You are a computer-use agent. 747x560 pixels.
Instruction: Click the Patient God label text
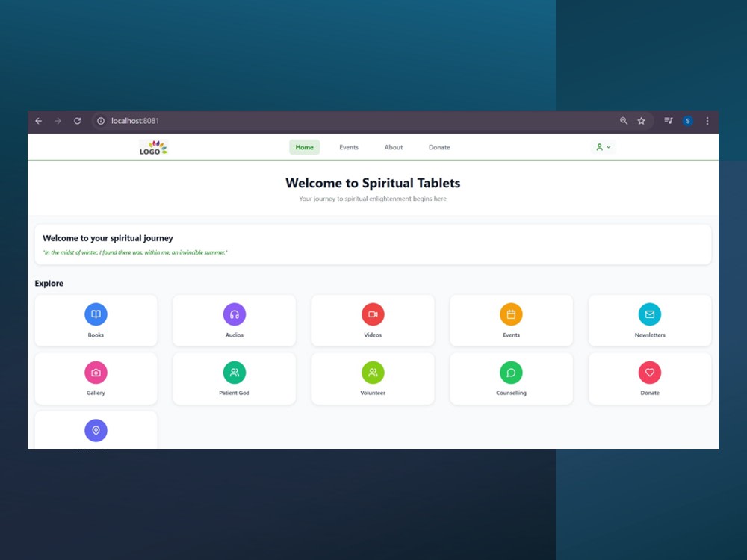(235, 393)
